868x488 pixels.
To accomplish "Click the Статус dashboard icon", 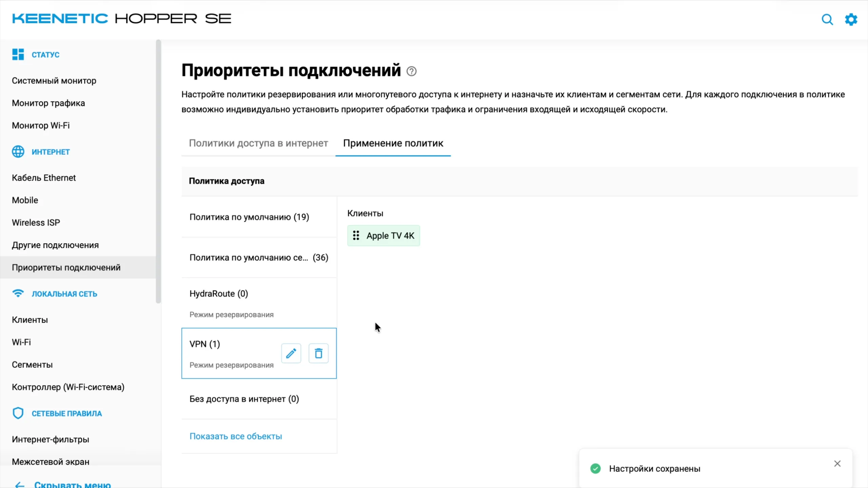I will pos(18,54).
